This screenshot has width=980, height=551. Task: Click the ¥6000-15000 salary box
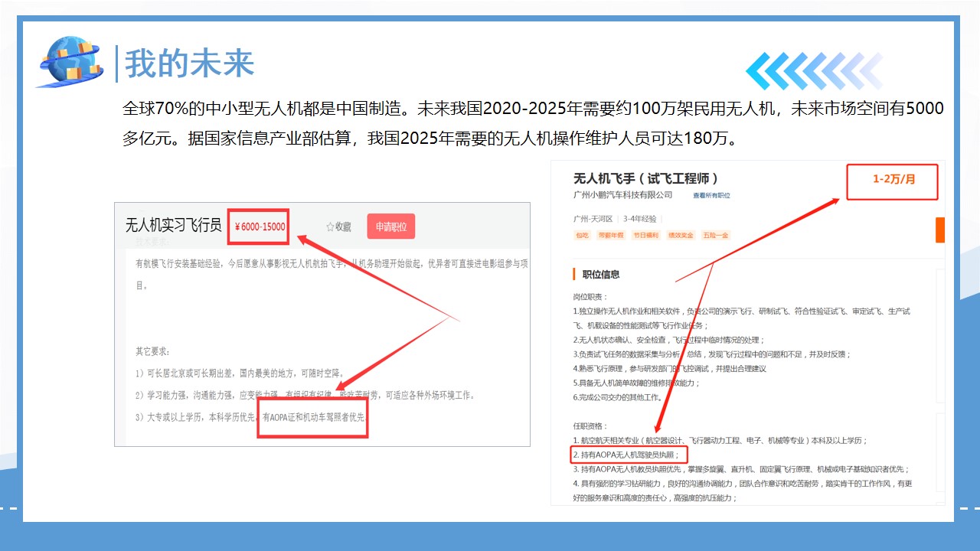(260, 227)
